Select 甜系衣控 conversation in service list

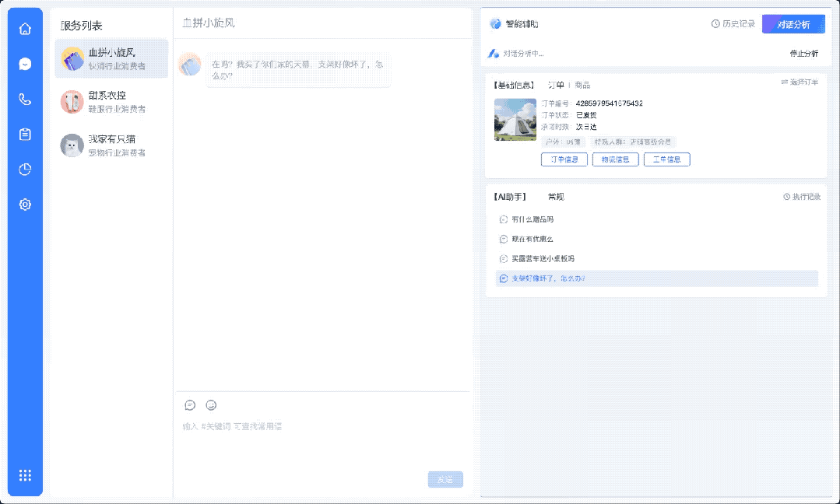click(111, 102)
